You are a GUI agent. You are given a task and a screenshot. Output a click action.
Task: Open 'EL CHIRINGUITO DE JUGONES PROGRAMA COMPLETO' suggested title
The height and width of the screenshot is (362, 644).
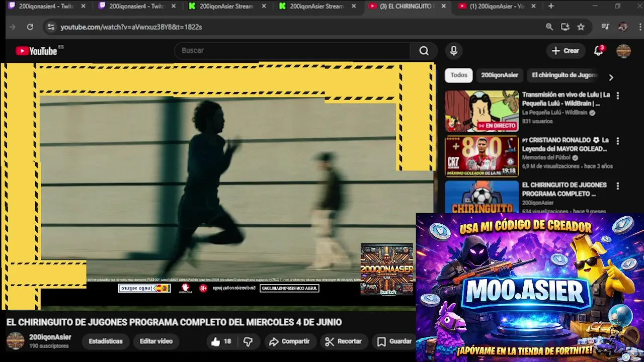[564, 190]
